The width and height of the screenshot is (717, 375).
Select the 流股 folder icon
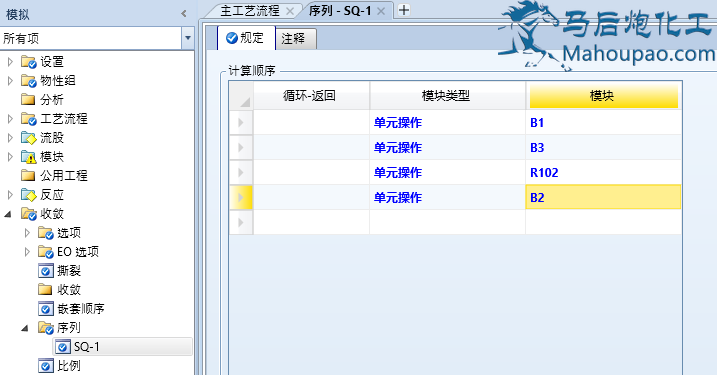(x=28, y=138)
